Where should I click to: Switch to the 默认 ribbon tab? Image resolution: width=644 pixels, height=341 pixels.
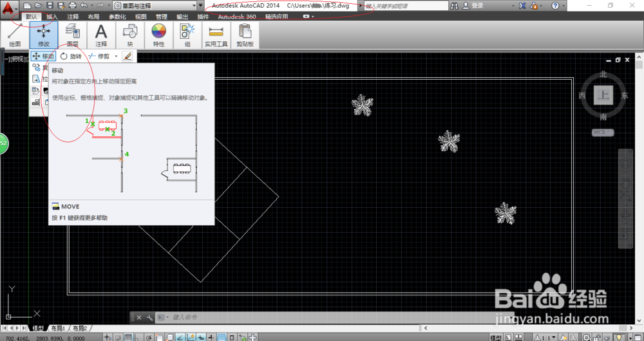tap(32, 17)
